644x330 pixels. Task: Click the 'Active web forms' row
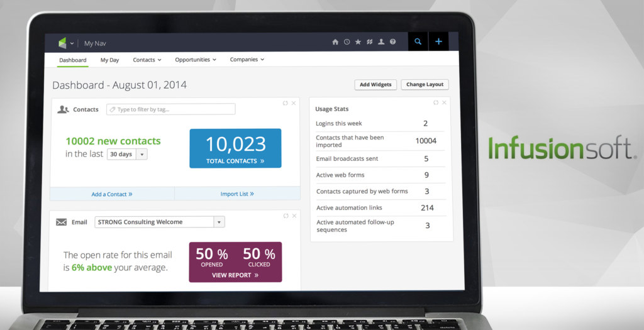380,175
